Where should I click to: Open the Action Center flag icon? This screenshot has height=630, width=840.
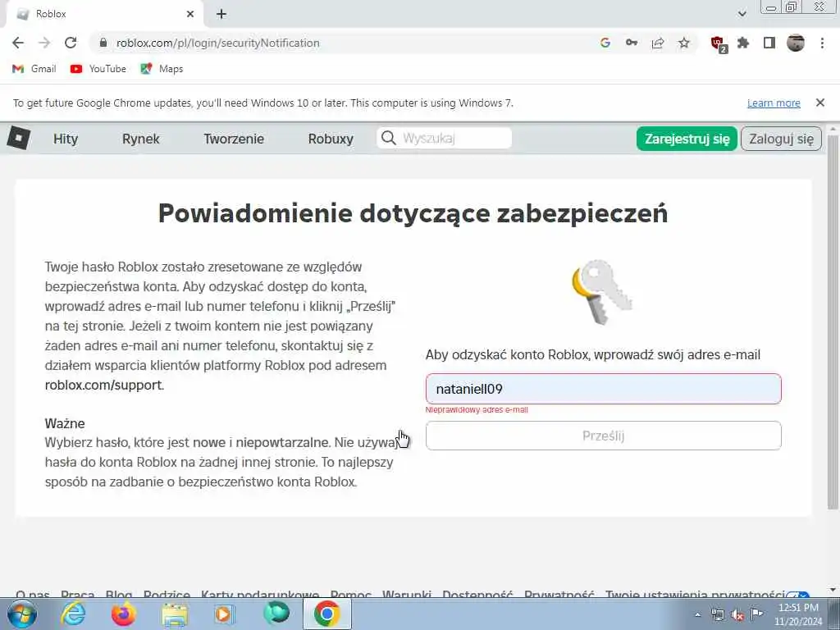click(757, 614)
